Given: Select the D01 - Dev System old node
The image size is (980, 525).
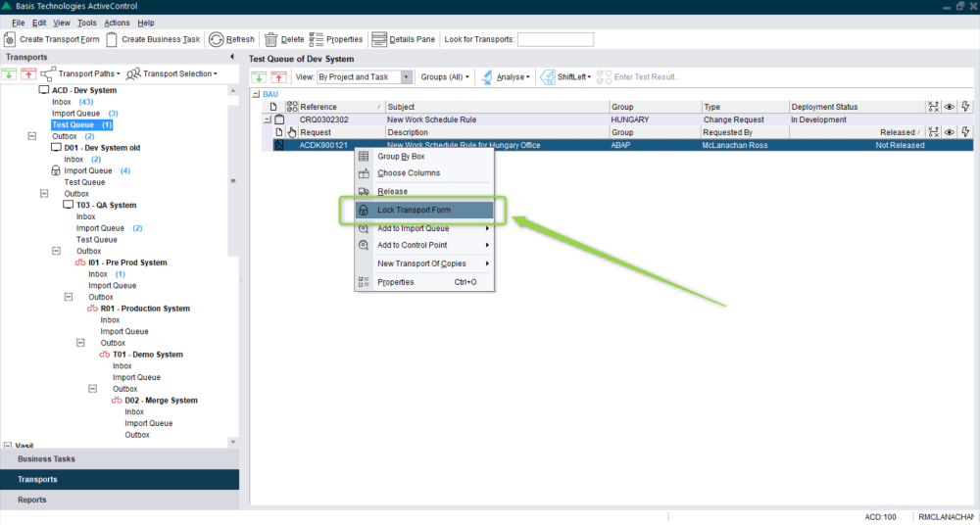Looking at the screenshot, I should (102, 148).
